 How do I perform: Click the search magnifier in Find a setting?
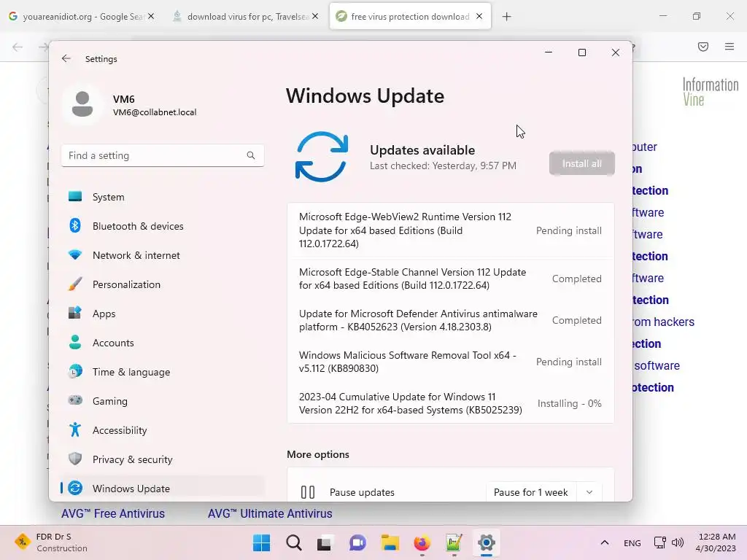(x=251, y=155)
